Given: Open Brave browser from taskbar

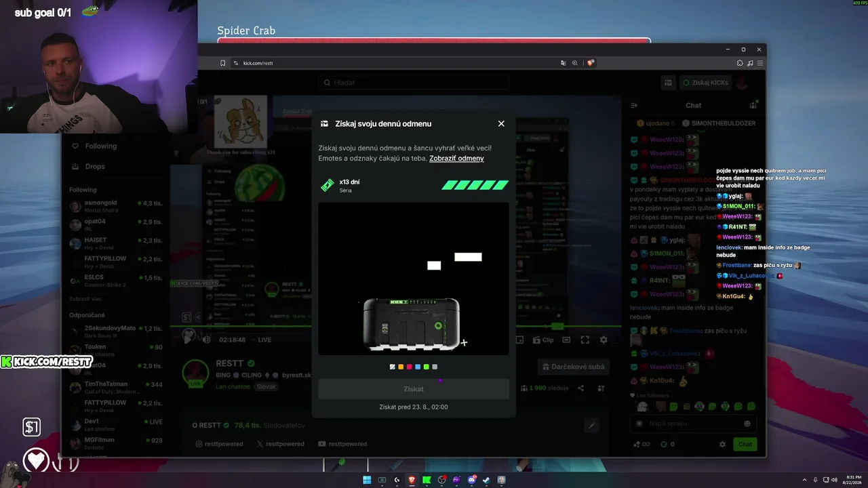Looking at the screenshot, I should (x=412, y=480).
